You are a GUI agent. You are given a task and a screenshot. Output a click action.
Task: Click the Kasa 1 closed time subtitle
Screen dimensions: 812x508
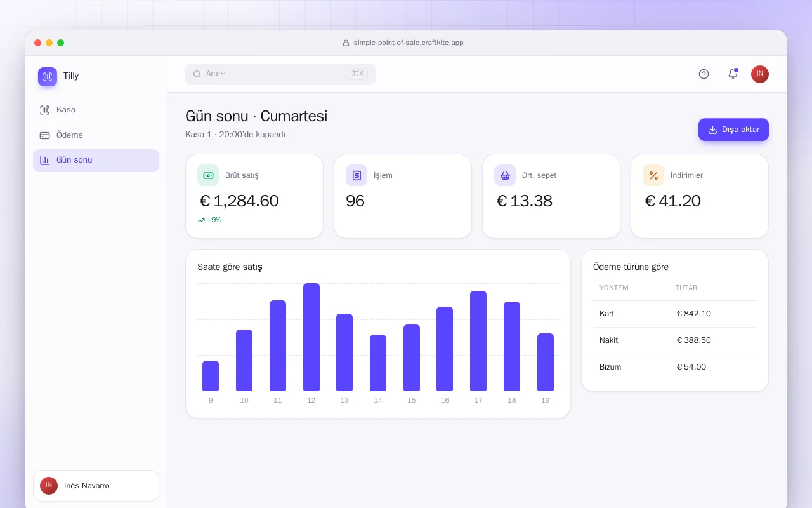pos(235,135)
